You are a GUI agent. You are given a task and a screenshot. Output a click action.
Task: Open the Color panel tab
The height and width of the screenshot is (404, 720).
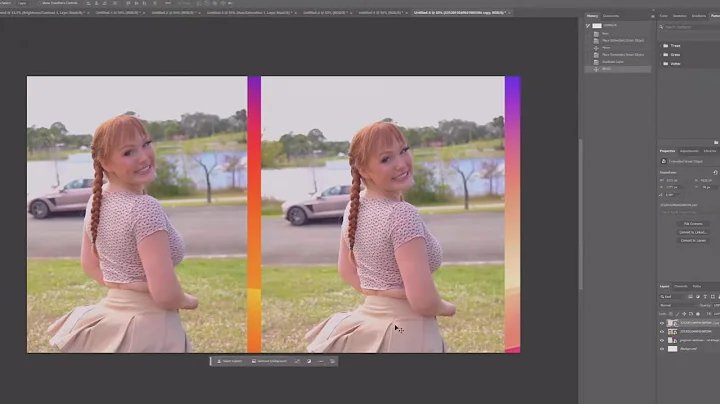click(x=664, y=16)
